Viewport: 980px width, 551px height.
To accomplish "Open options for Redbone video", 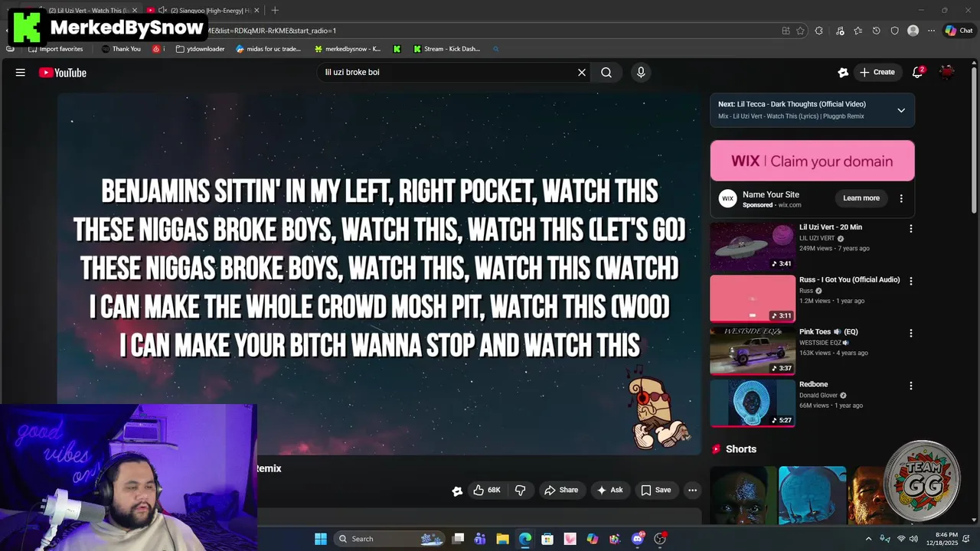I will pyautogui.click(x=910, y=386).
